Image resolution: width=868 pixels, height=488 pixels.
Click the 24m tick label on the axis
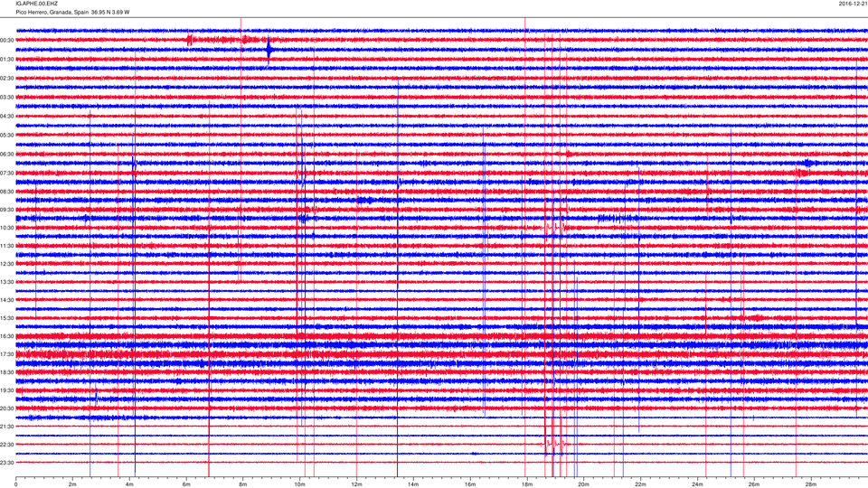point(697,484)
